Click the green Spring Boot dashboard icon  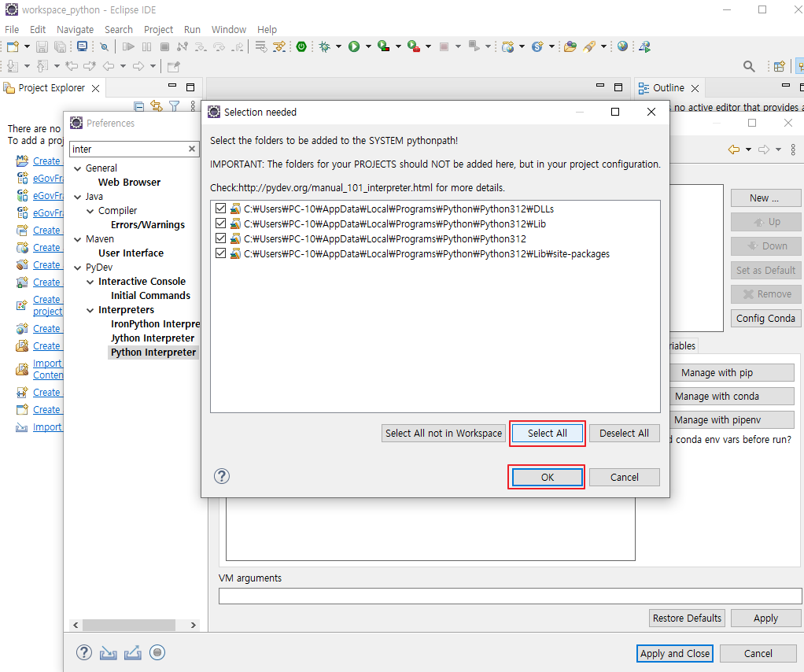[301, 46]
